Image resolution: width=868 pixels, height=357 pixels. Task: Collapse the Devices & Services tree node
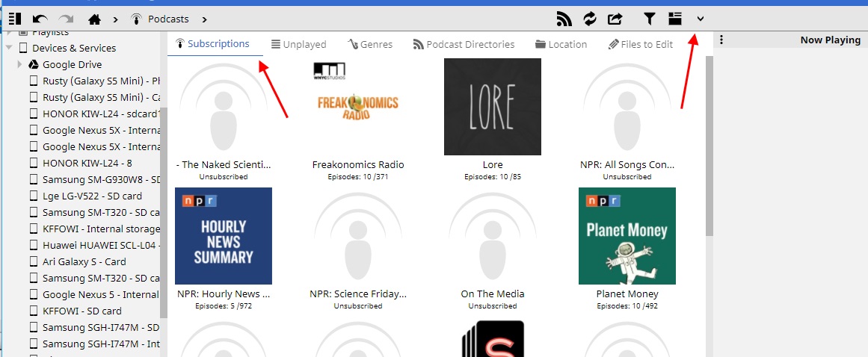click(x=9, y=48)
